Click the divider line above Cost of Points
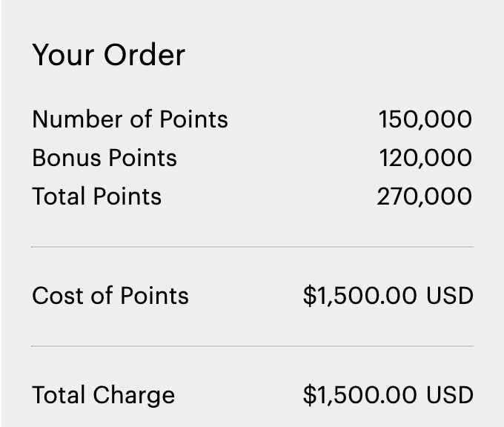The width and height of the screenshot is (504, 427). [x=252, y=247]
